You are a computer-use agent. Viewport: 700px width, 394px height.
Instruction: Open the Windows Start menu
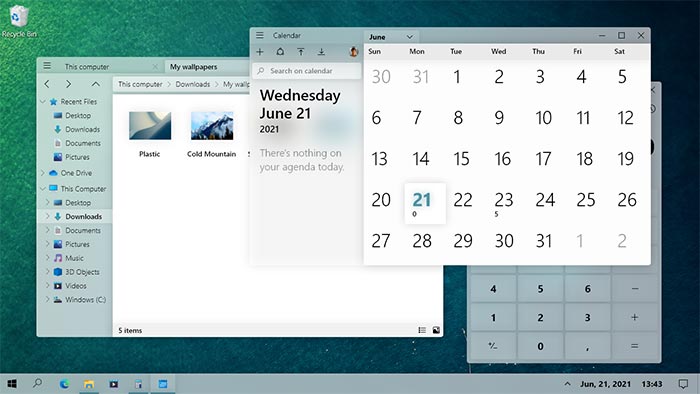click(x=12, y=384)
